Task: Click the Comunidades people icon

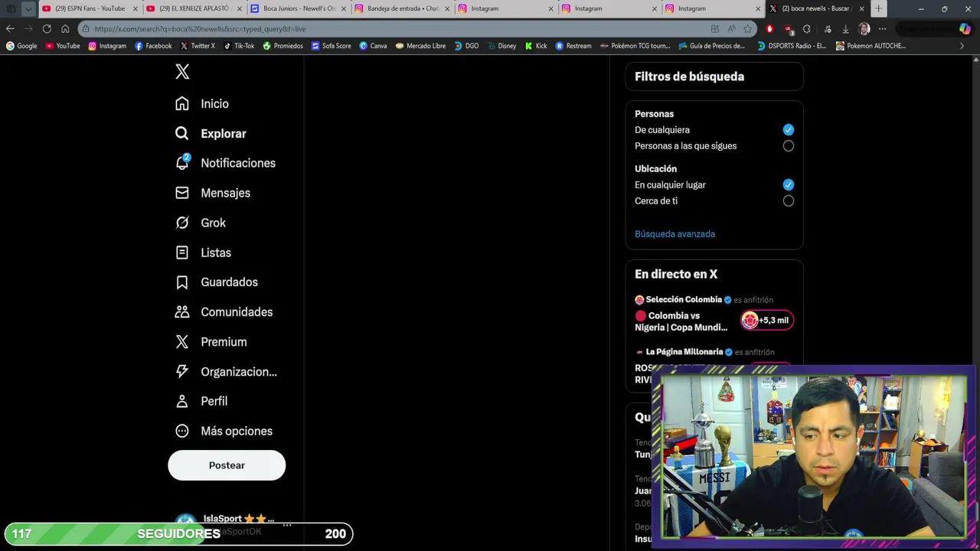Action: pyautogui.click(x=182, y=312)
